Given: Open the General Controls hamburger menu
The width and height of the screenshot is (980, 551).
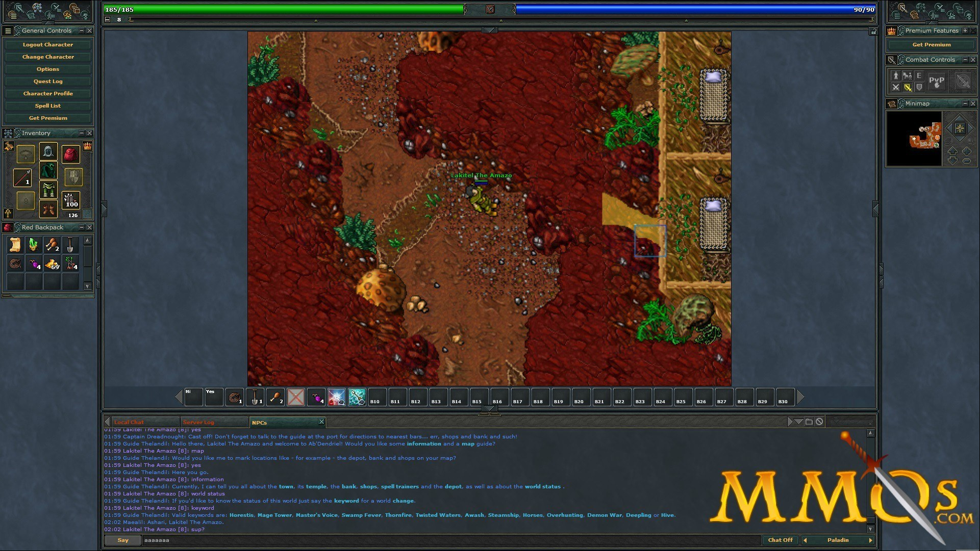Looking at the screenshot, I should 8,31.
